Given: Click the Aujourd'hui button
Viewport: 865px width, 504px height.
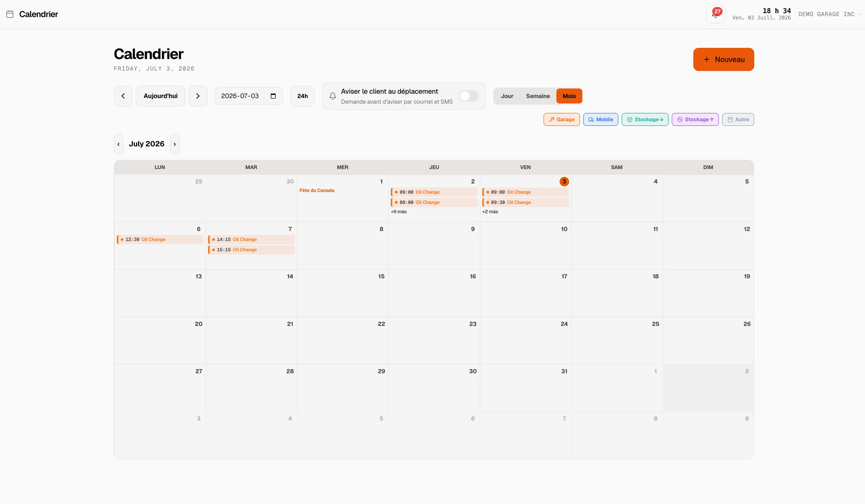Looking at the screenshot, I should click(x=160, y=96).
